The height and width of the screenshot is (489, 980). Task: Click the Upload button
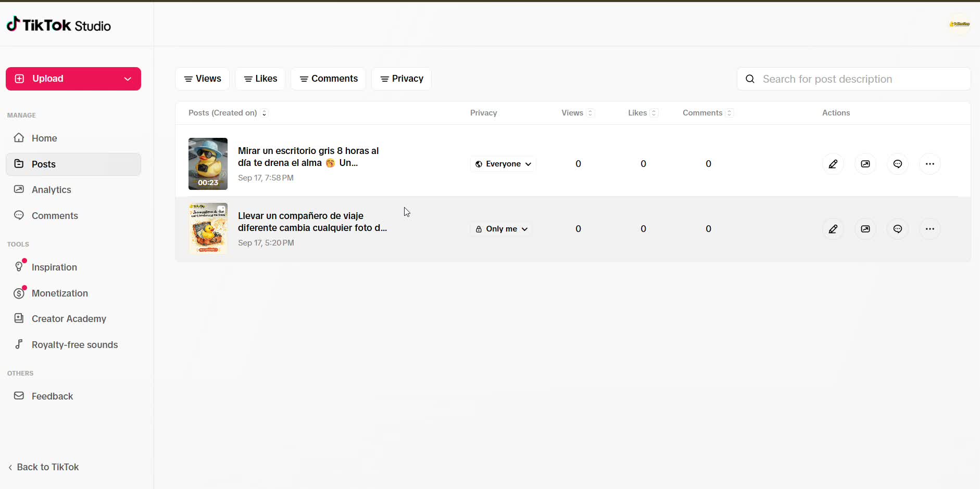[73, 79]
